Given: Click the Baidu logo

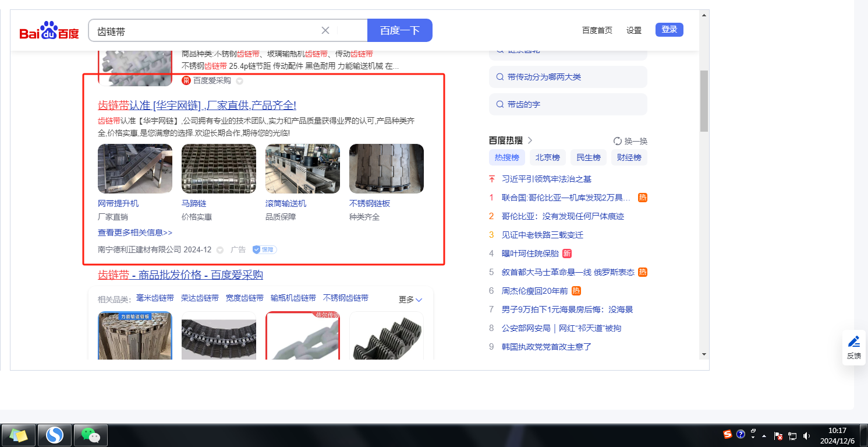Looking at the screenshot, I should click(49, 31).
